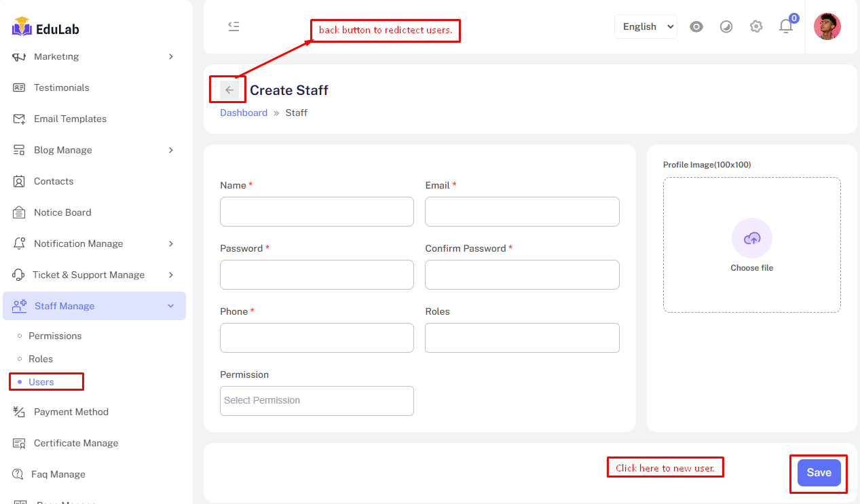Click the user profile avatar
Viewport: 860px width, 504px height.
[x=827, y=26]
